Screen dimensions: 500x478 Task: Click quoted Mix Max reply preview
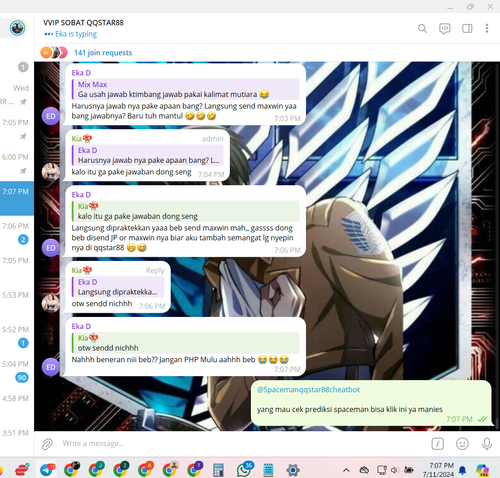tap(186, 89)
